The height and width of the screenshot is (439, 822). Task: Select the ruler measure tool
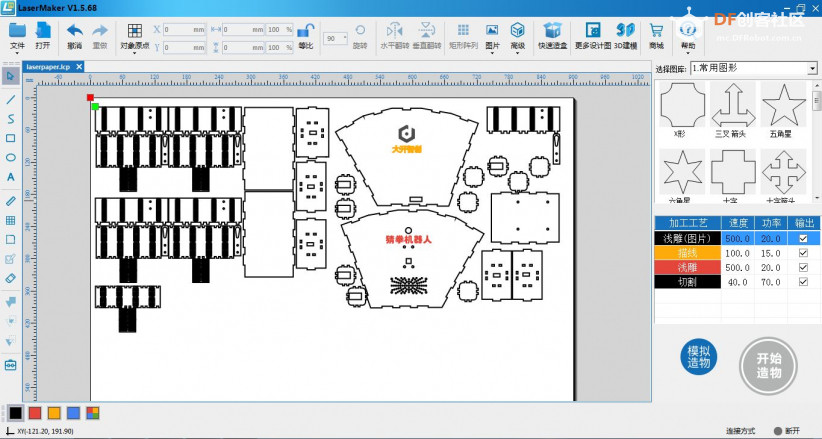coord(10,201)
